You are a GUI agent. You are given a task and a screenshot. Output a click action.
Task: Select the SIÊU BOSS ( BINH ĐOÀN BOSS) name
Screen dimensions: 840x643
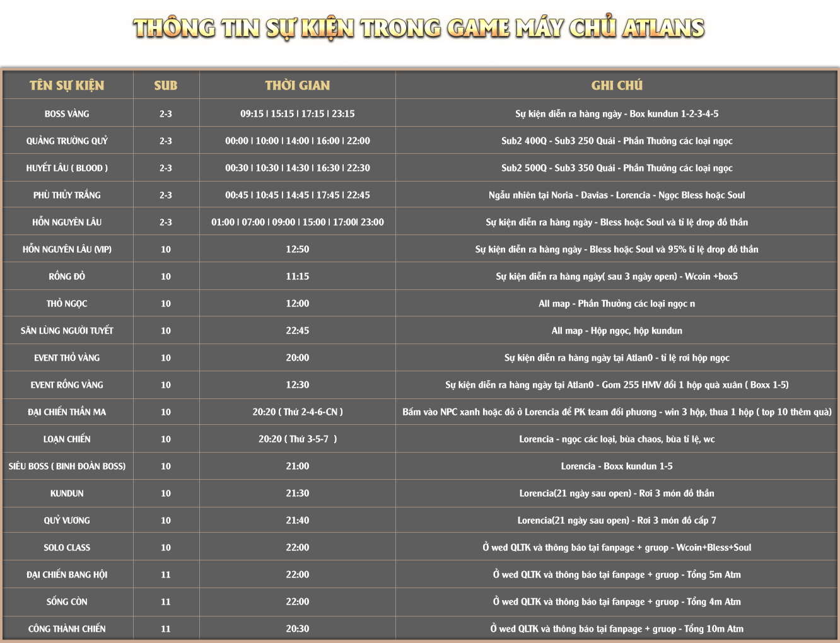[x=67, y=466]
